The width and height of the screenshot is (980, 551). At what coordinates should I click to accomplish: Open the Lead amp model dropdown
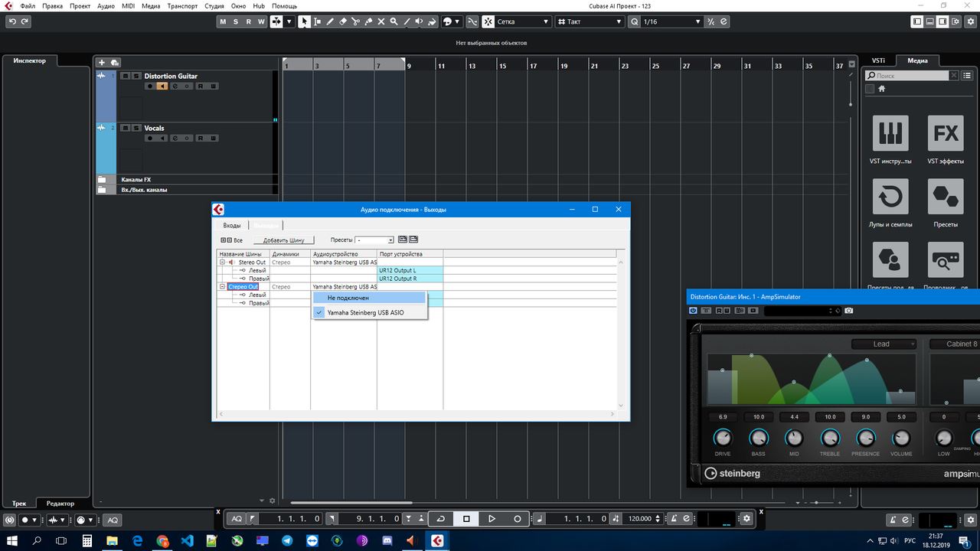(884, 344)
